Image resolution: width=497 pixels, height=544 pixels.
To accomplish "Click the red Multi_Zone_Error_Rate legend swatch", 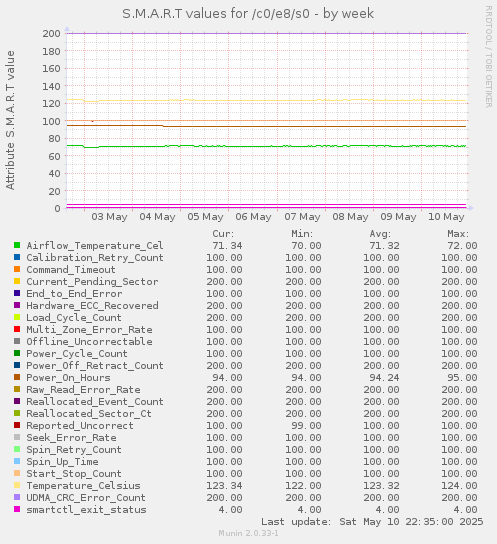I will (17, 329).
